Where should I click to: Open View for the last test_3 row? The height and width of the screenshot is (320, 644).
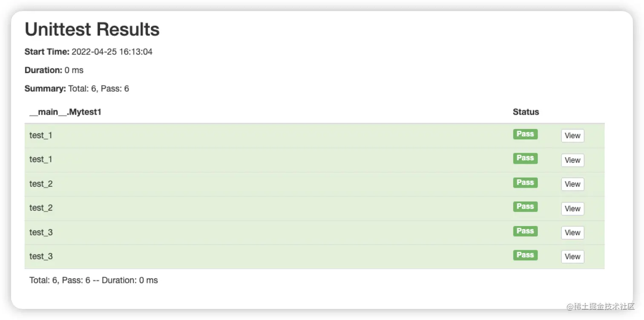click(572, 257)
